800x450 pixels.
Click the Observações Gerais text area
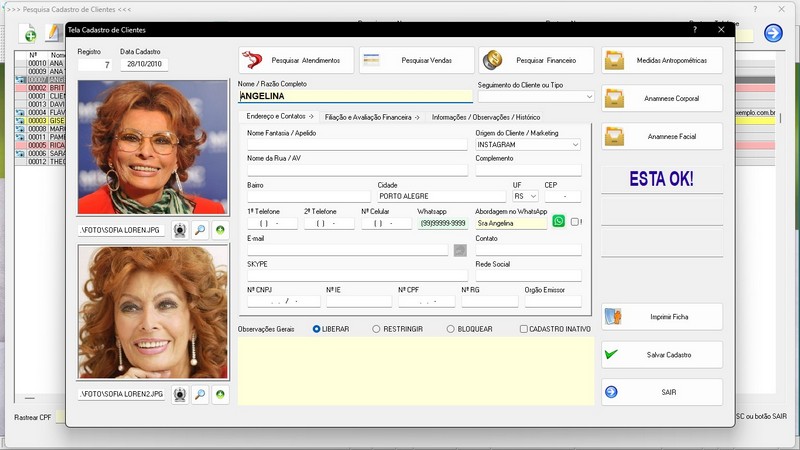tap(416, 371)
